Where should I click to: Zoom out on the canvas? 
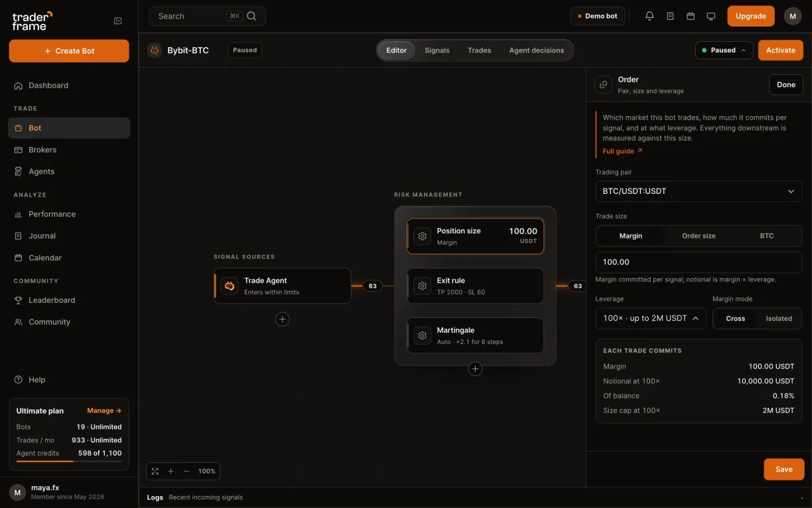pos(186,471)
